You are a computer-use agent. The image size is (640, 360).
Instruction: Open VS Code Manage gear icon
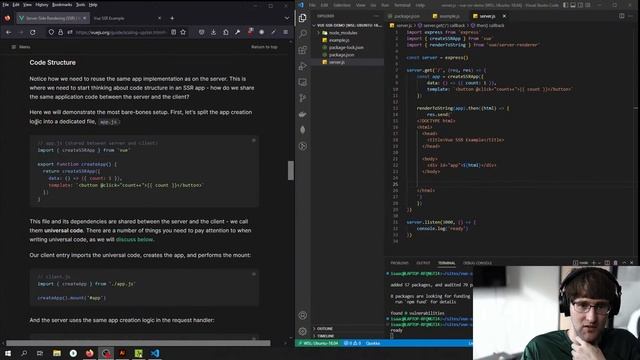(302, 331)
